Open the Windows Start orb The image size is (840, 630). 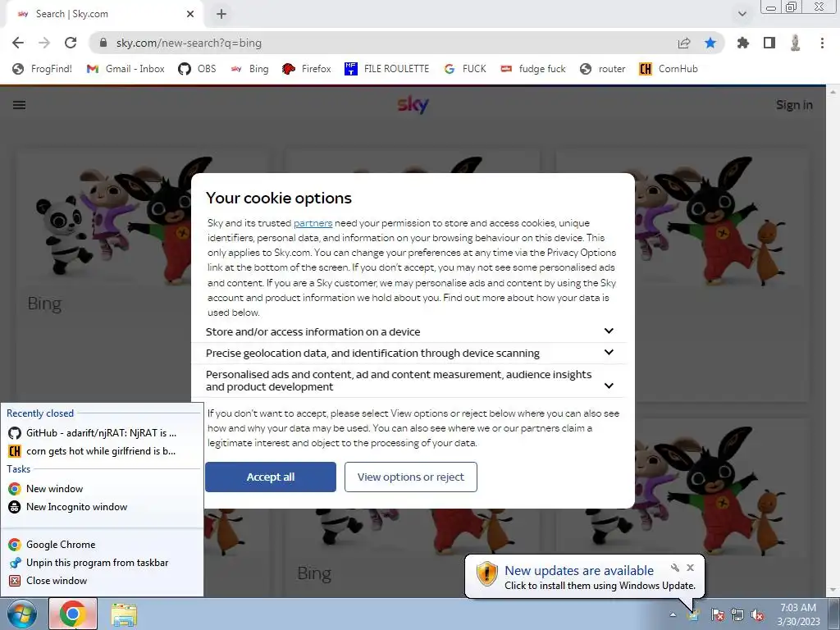(21, 614)
